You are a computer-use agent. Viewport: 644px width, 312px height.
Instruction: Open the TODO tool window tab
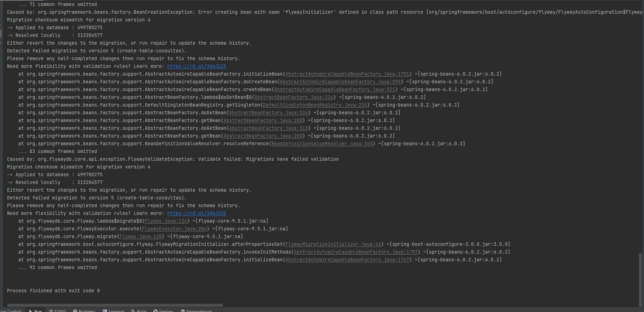click(x=58, y=311)
